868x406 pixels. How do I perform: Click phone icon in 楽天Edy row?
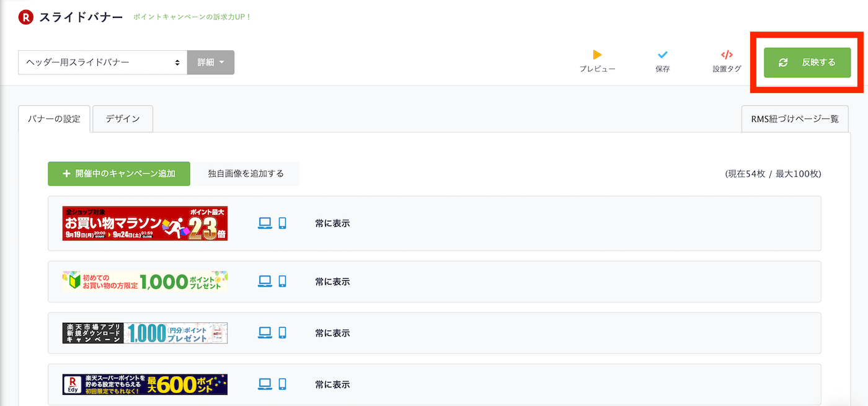pyautogui.click(x=282, y=384)
